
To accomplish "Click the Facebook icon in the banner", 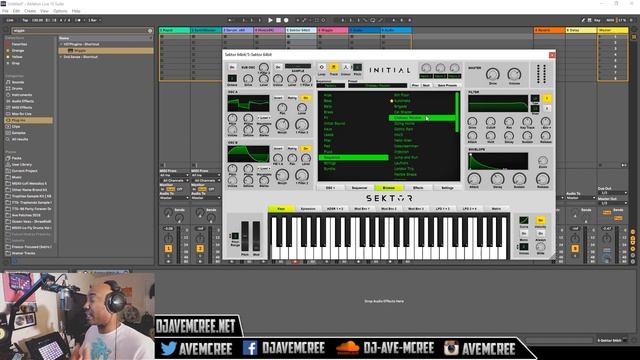I will tap(250, 348).
